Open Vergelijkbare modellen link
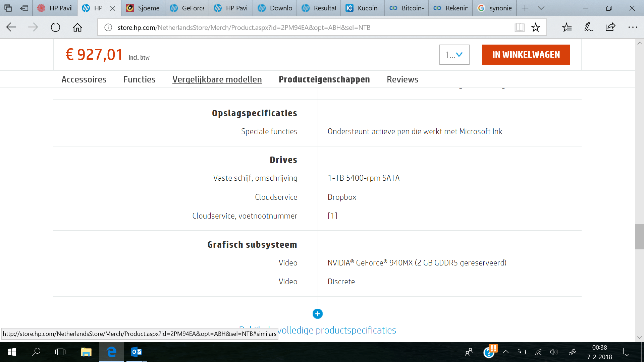 (x=217, y=79)
